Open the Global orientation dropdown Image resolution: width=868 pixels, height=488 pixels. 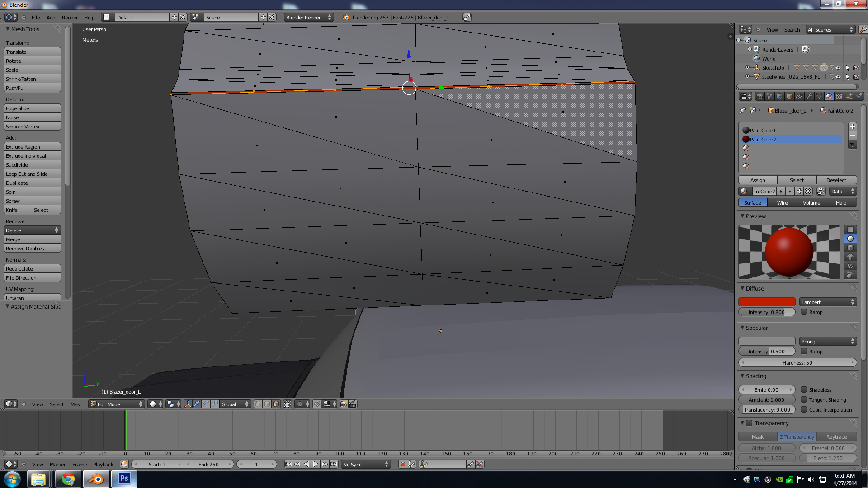235,404
